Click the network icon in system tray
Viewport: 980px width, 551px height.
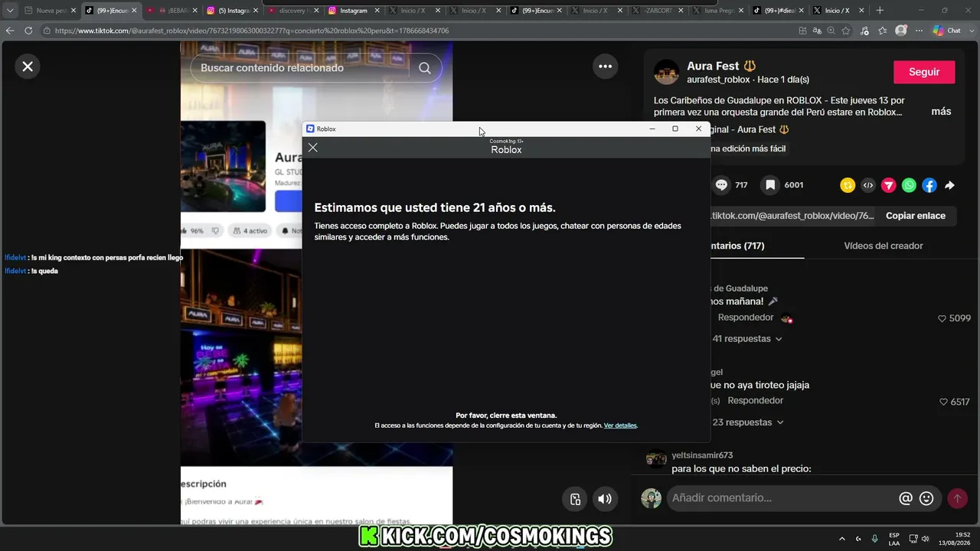pyautogui.click(x=913, y=539)
